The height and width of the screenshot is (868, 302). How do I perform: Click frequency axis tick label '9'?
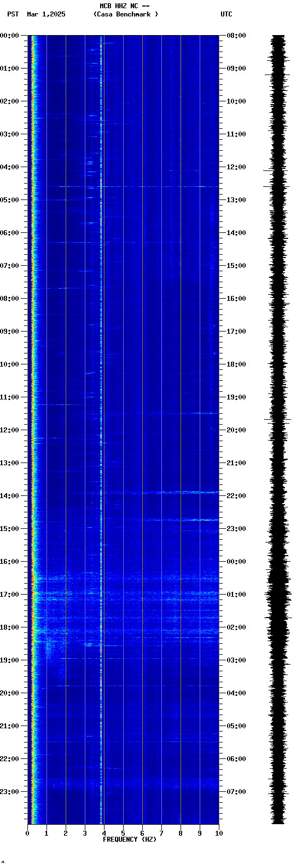coord(200,833)
